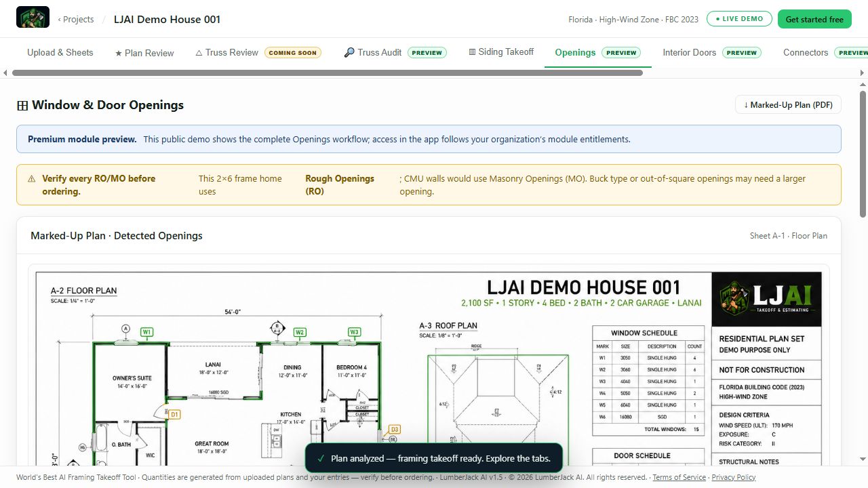
Task: Click 'Marked-Up Plan · Detected Openings' heading
Action: point(117,236)
